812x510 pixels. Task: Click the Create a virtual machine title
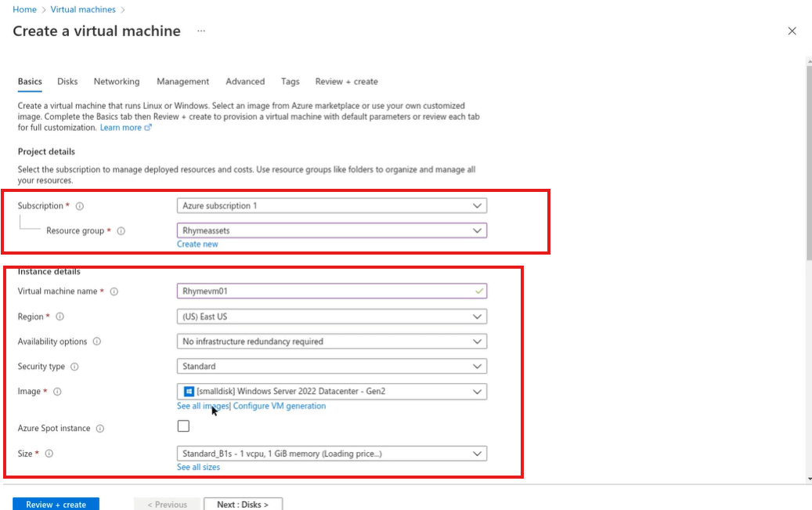pos(97,31)
